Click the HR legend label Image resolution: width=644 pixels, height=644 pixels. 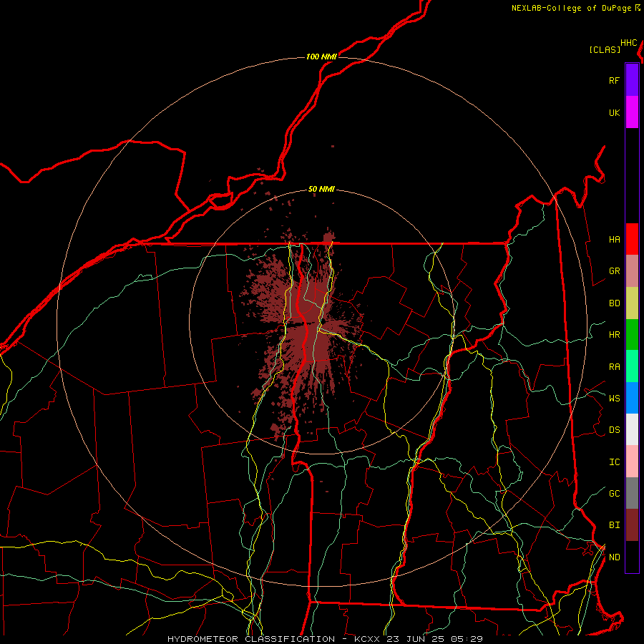click(x=614, y=335)
